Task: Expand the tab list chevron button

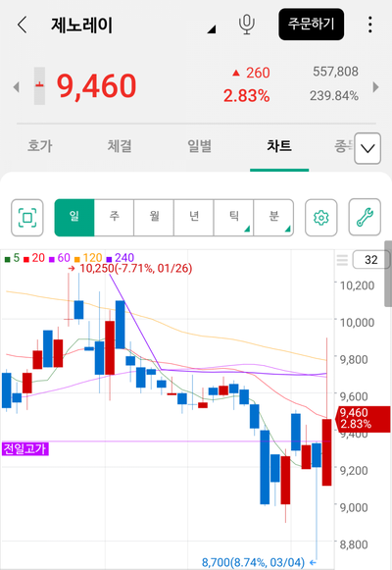Action: (x=367, y=149)
